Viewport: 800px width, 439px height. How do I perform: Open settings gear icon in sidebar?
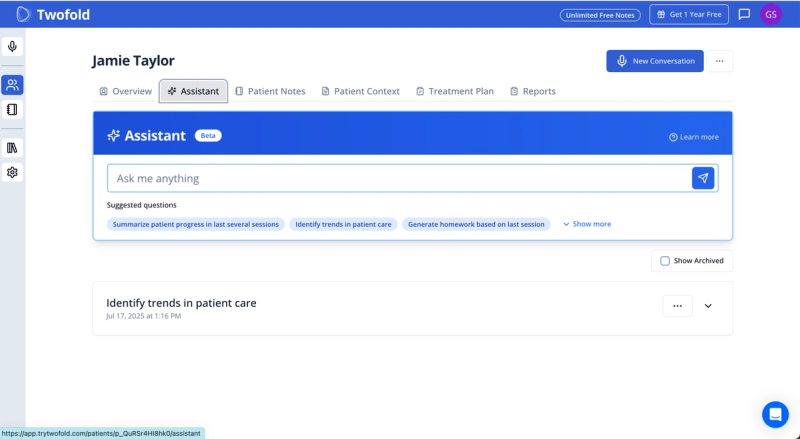[x=12, y=172]
